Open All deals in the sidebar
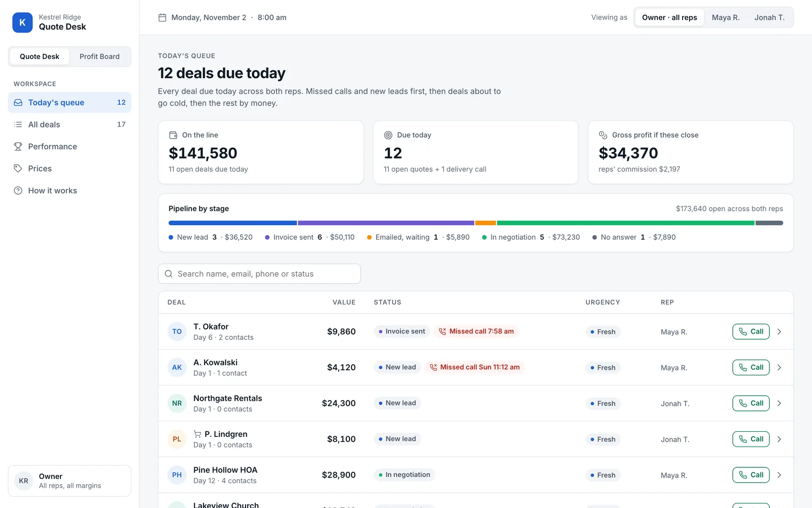This screenshot has width=812, height=508. click(70, 124)
